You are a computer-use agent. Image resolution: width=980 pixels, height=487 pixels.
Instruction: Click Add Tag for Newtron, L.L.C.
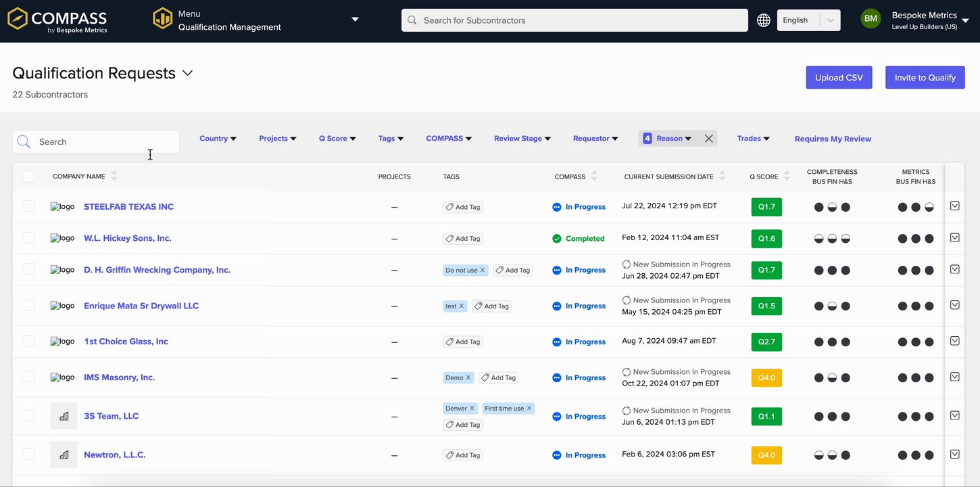coord(463,455)
